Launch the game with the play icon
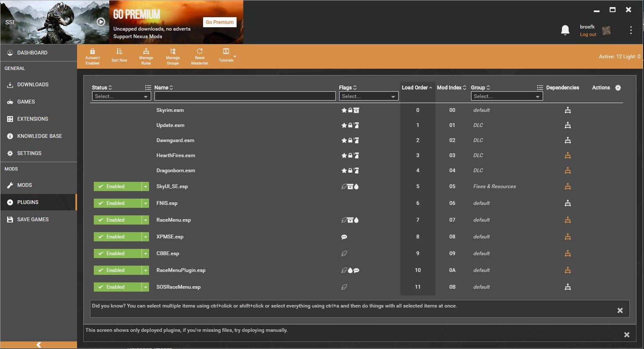644x349 pixels. pos(101,22)
